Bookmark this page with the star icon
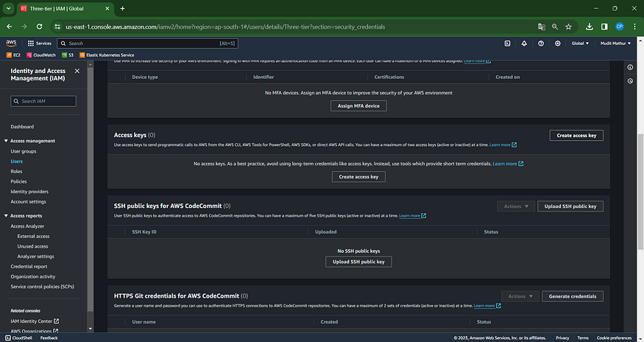 [x=568, y=27]
